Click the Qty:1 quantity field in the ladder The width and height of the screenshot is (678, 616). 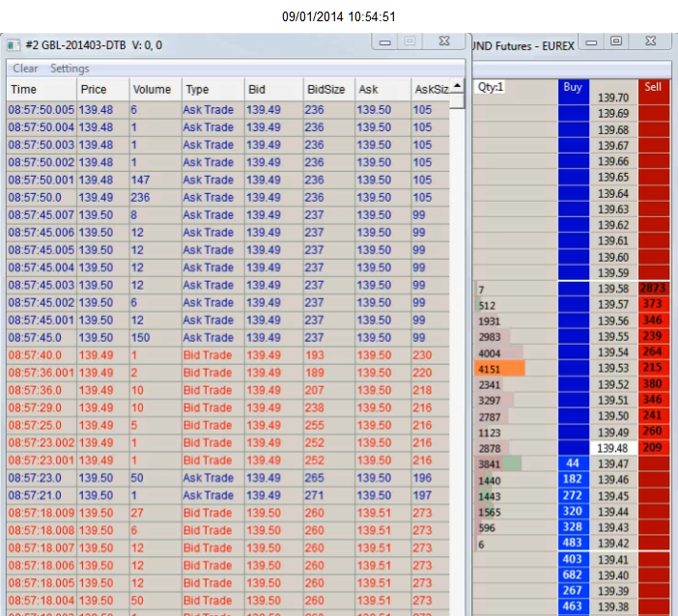[491, 87]
